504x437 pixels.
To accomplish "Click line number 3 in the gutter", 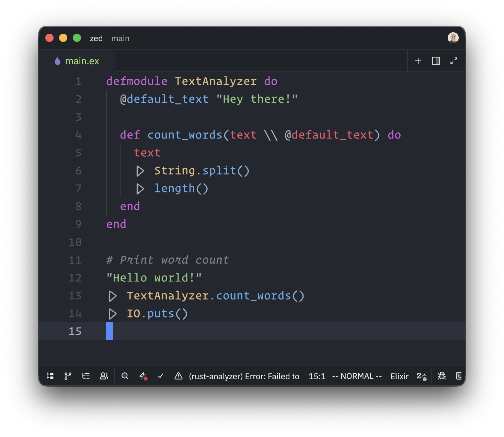I will 79,117.
